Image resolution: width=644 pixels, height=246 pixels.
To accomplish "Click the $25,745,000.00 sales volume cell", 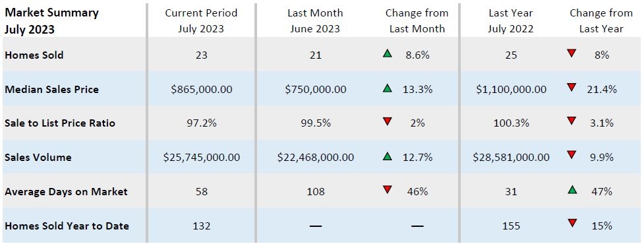I will click(x=202, y=157).
